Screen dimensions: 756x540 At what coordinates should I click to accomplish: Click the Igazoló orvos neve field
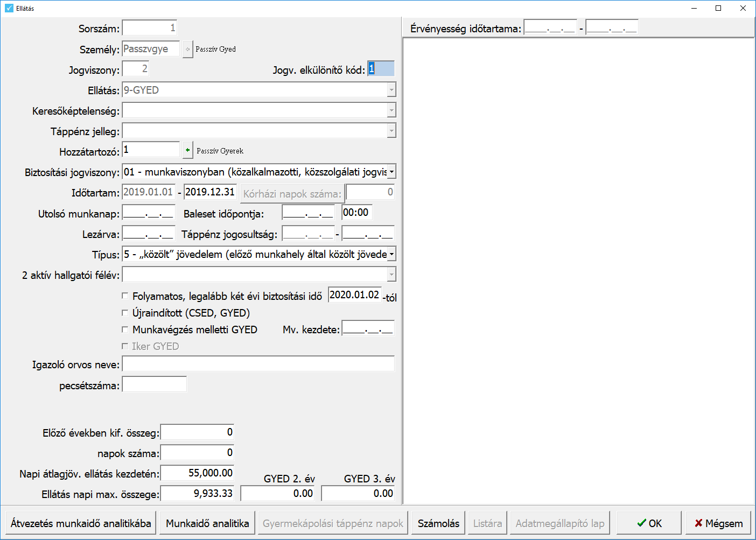click(x=258, y=364)
